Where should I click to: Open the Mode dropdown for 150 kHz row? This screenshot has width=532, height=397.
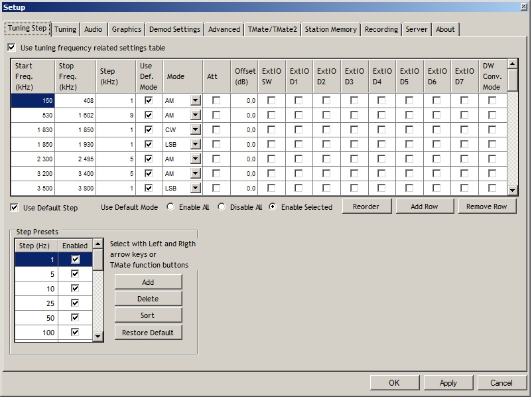196,100
